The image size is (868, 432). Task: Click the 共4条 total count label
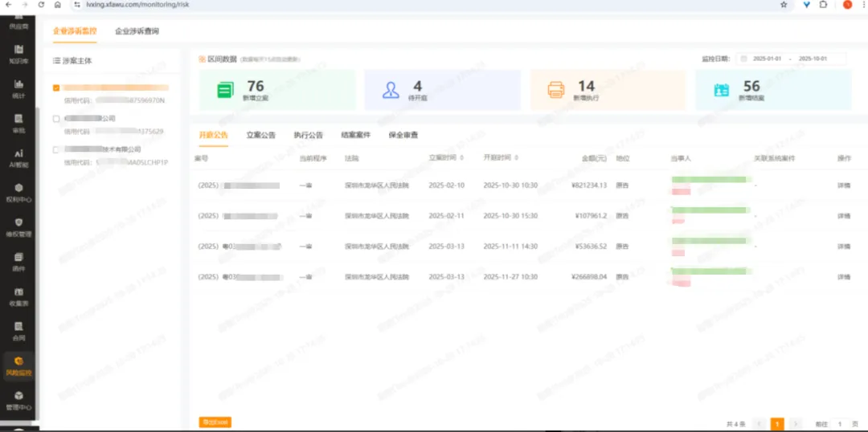tap(735, 424)
